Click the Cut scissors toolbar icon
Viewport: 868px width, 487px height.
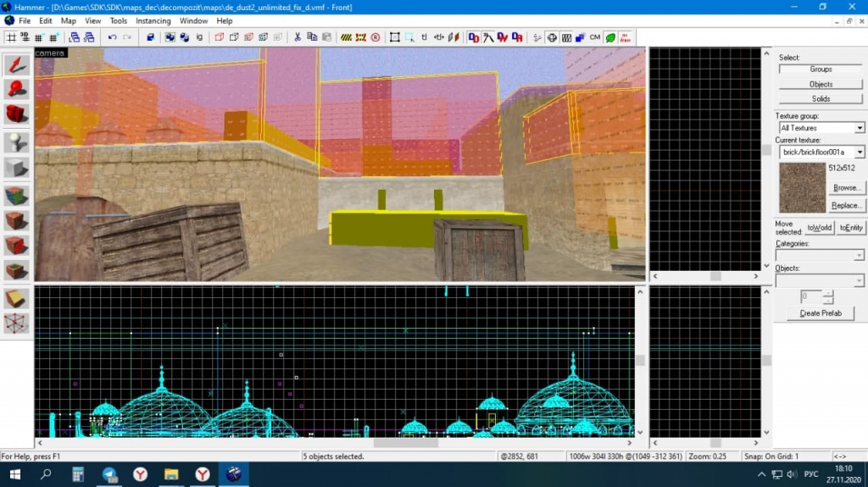pyautogui.click(x=298, y=37)
